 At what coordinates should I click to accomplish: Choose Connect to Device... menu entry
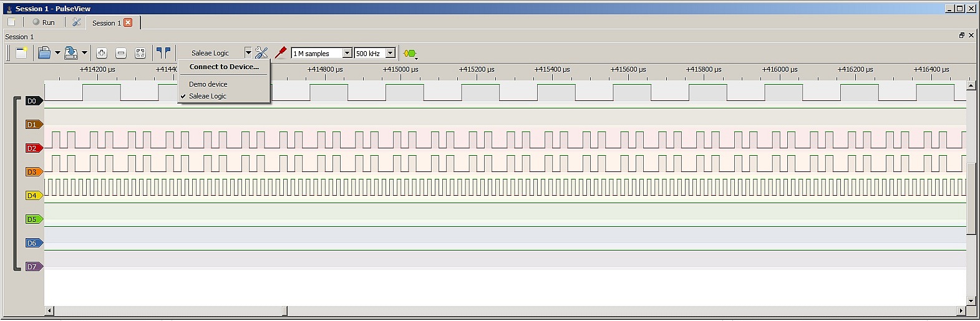224,67
